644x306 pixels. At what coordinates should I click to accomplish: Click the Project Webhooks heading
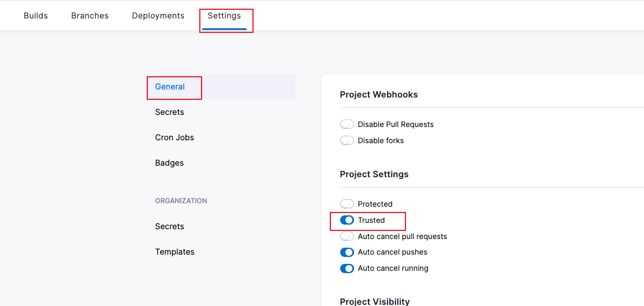tap(379, 95)
